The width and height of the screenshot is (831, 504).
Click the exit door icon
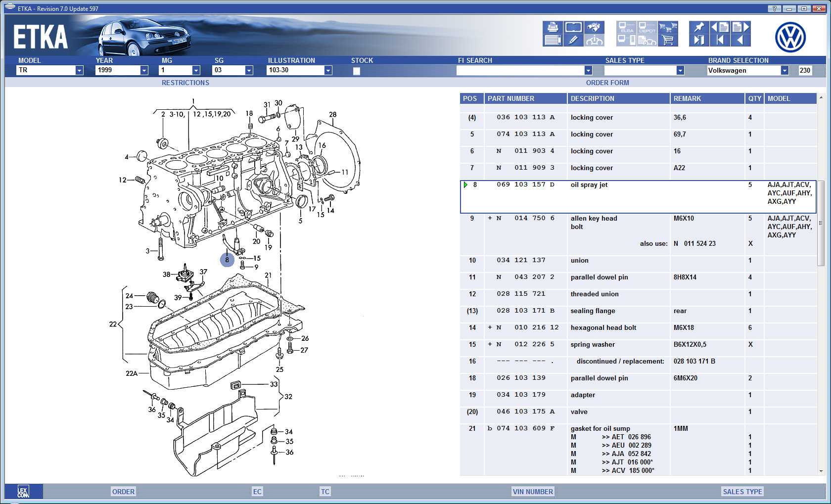tap(698, 41)
